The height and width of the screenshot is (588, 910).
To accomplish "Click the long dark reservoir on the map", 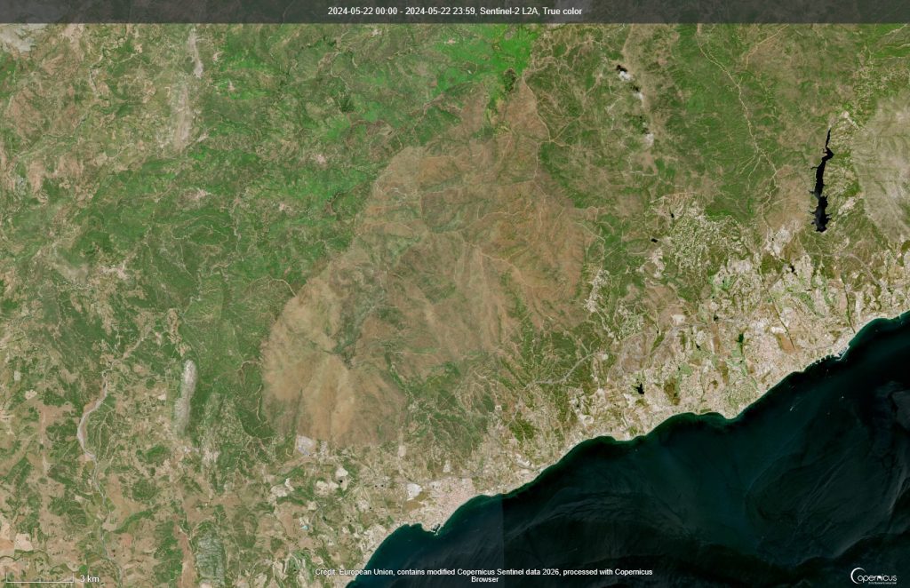I will (821, 181).
